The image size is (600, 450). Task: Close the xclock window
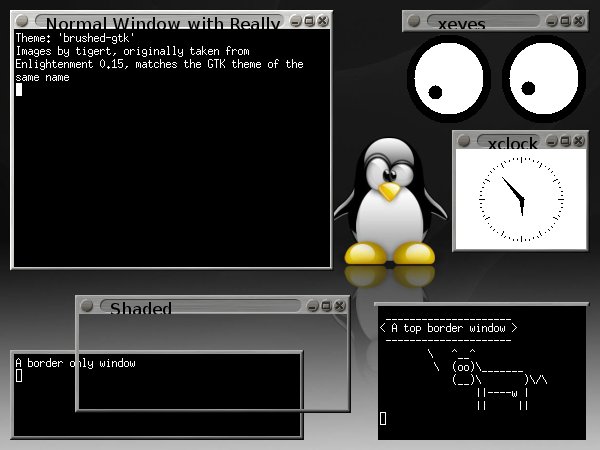click(x=579, y=141)
